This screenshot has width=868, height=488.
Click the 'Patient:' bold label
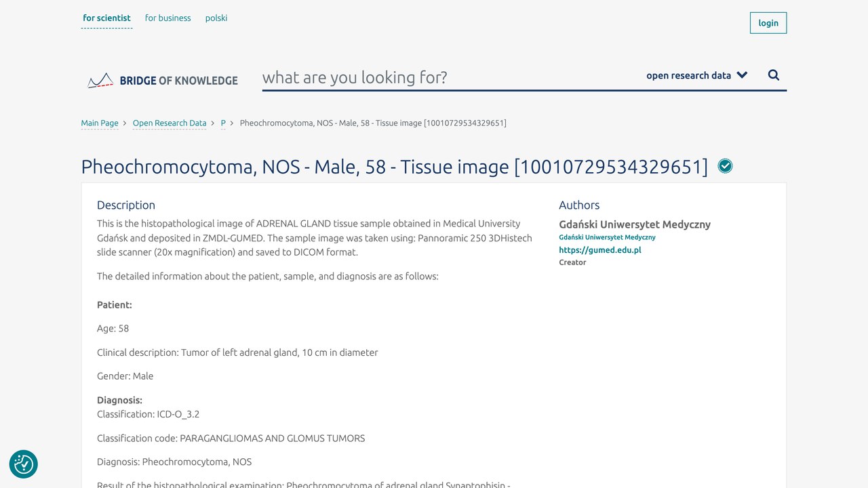pos(115,305)
